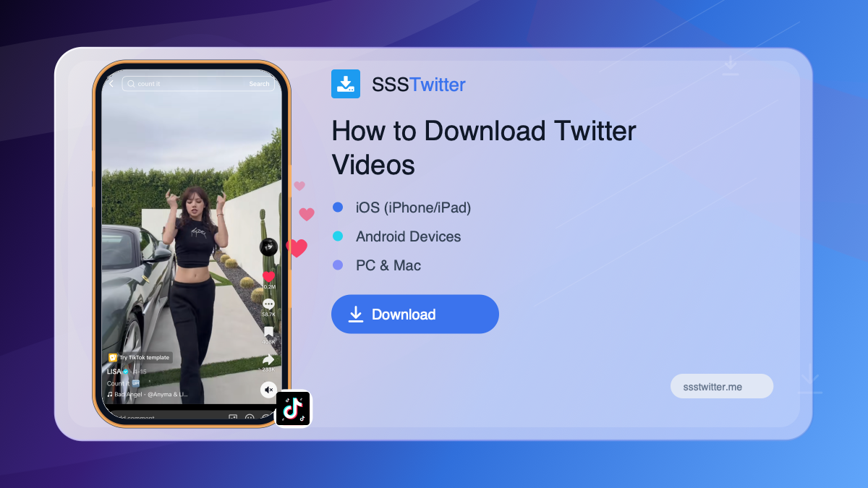Like the video with the heart icon
Image resolution: width=868 pixels, height=488 pixels.
(268, 276)
